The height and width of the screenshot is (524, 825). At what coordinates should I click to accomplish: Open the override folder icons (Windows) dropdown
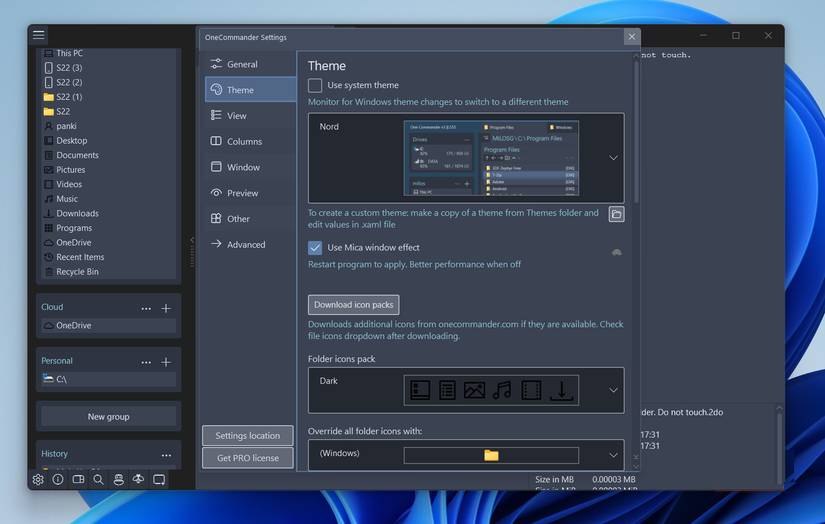pos(613,455)
